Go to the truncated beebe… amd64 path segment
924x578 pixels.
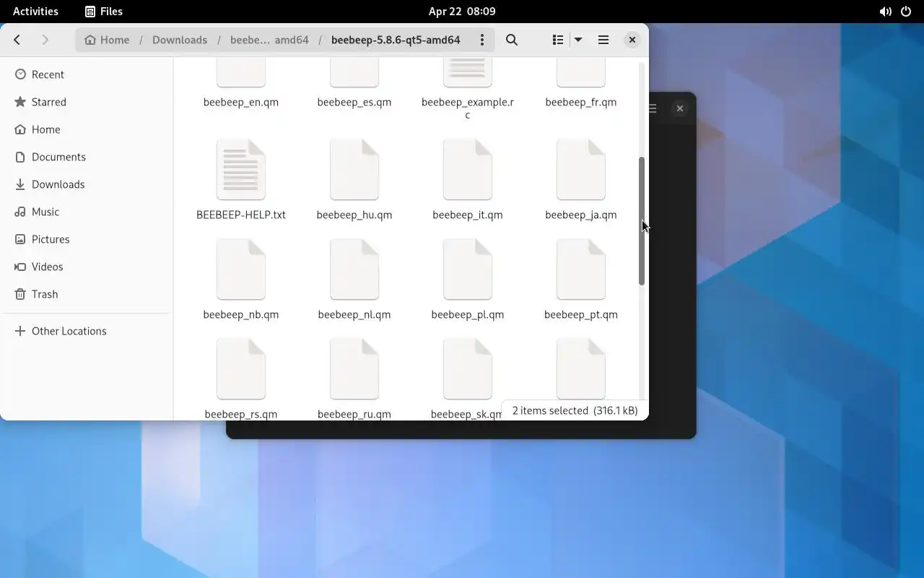[x=269, y=40]
